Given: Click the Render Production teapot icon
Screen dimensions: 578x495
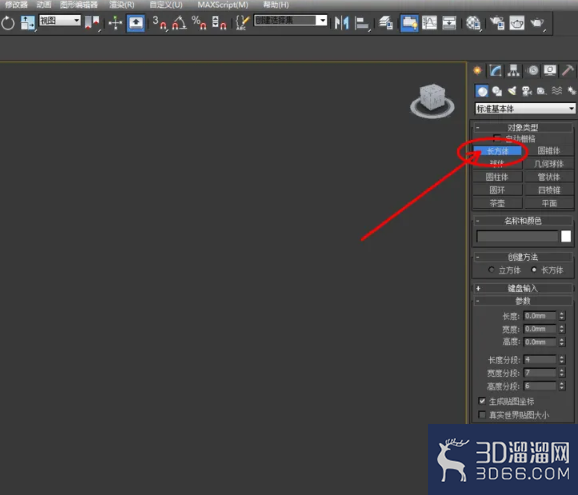Looking at the screenshot, I should tap(537, 23).
